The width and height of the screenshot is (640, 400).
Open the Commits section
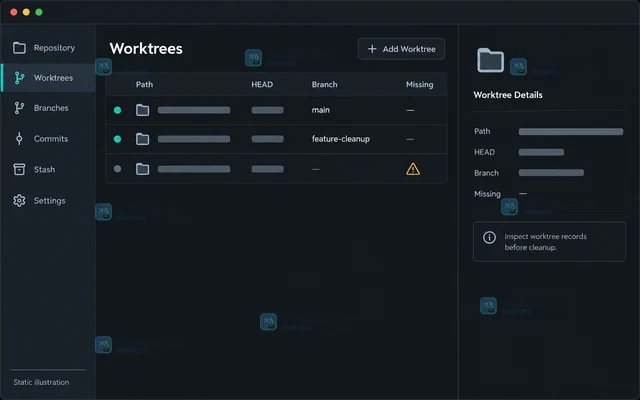[x=48, y=139]
